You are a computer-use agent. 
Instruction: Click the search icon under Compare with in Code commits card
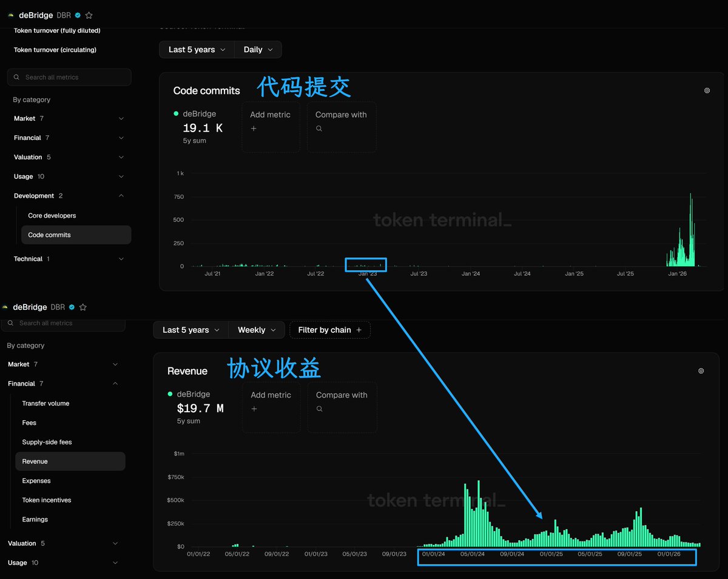pos(318,129)
